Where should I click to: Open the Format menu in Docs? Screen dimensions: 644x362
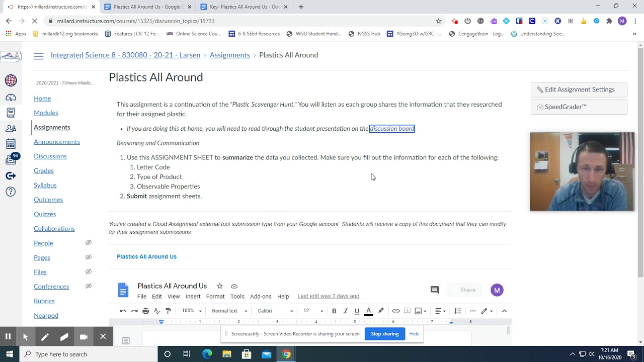coord(215,297)
